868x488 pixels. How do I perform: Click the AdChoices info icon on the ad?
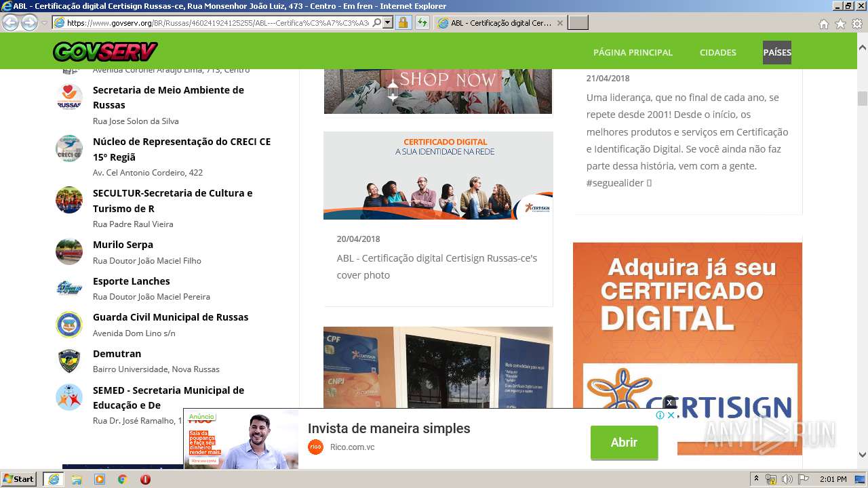pos(660,415)
